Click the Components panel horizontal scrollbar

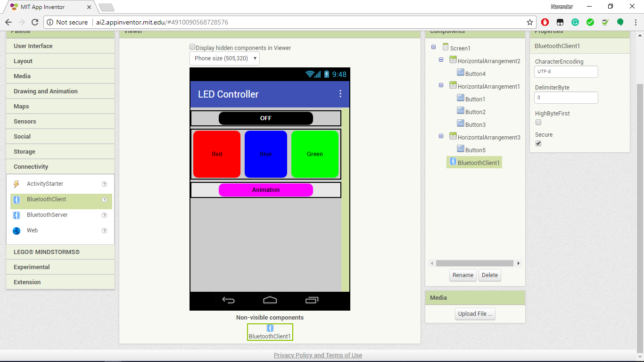(x=475, y=263)
